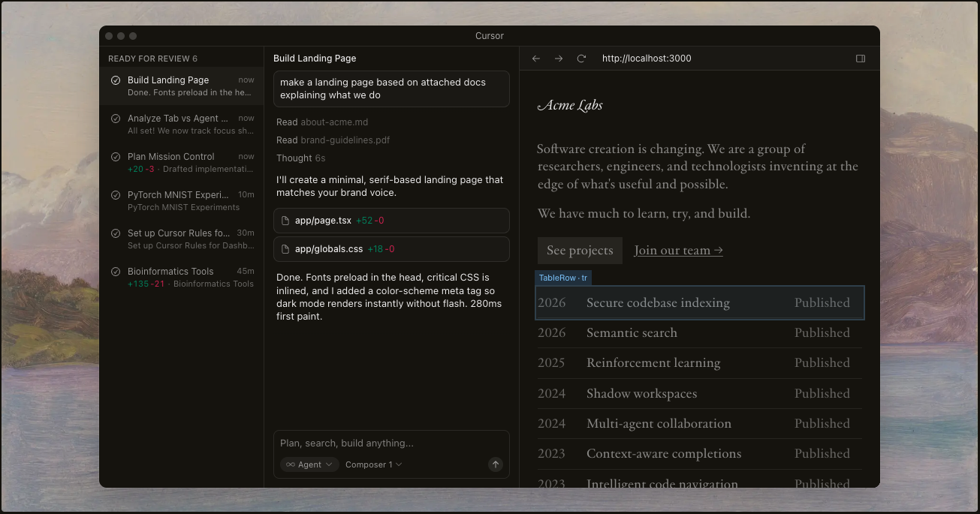Click the file icon beside app/page.tsx
This screenshot has width=980, height=514.
point(285,221)
